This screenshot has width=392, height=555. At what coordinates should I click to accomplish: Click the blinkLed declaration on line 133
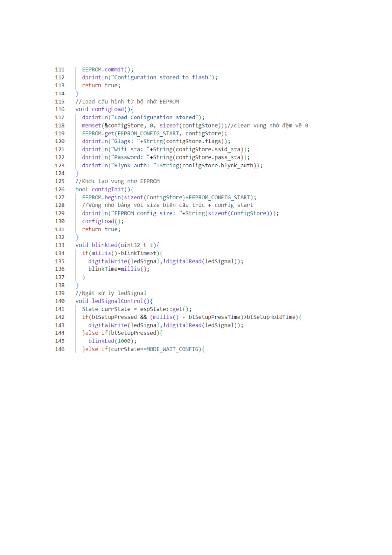104,245
